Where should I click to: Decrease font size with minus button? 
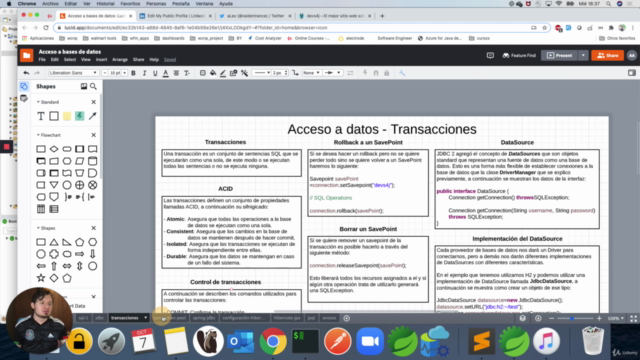[x=105, y=73]
